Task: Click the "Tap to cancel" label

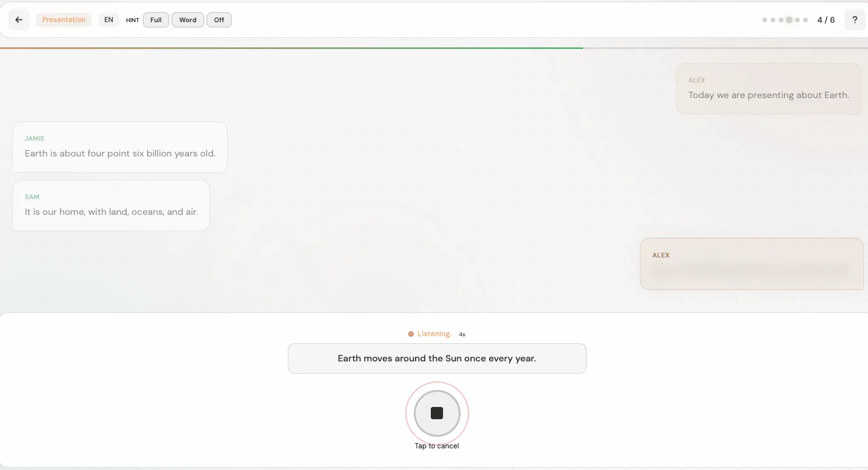Action: click(x=437, y=446)
